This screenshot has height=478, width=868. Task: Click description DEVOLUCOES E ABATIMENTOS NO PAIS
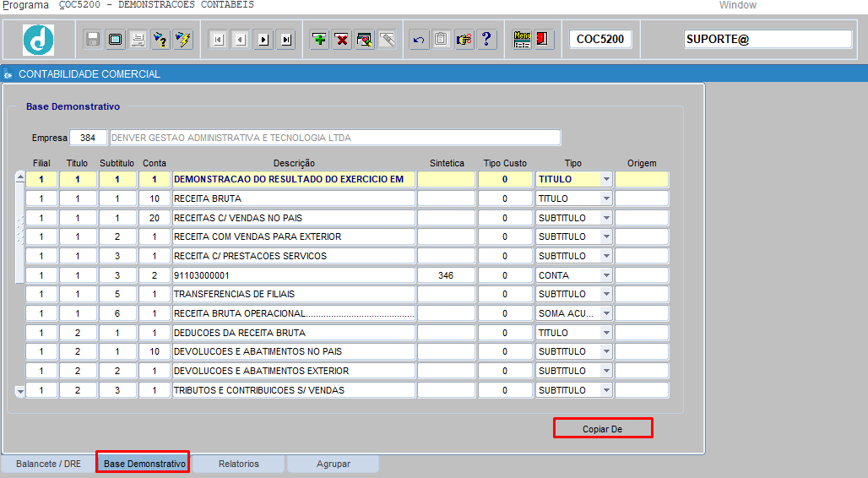tap(293, 351)
